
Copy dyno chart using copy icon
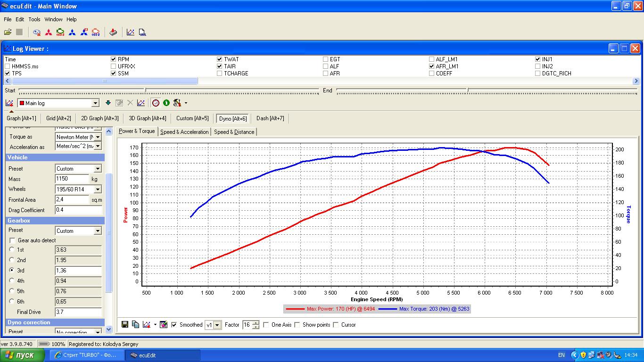(135, 325)
